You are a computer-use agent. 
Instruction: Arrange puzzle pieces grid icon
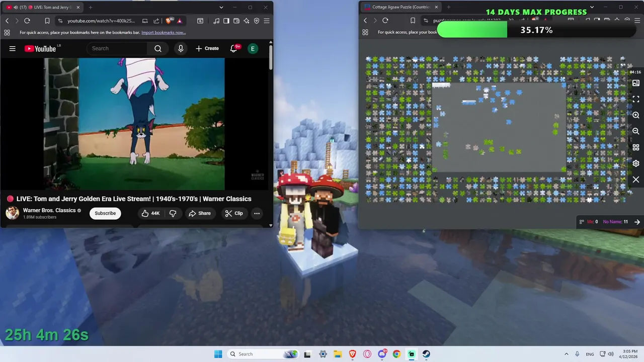(636, 147)
